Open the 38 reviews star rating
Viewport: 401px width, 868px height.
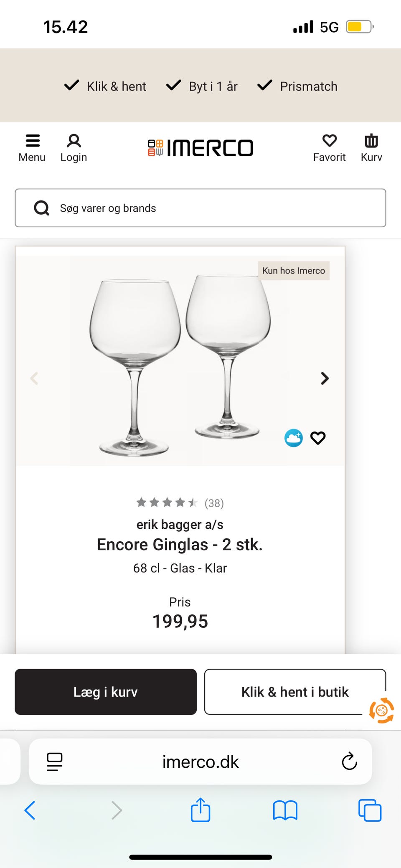tap(180, 503)
